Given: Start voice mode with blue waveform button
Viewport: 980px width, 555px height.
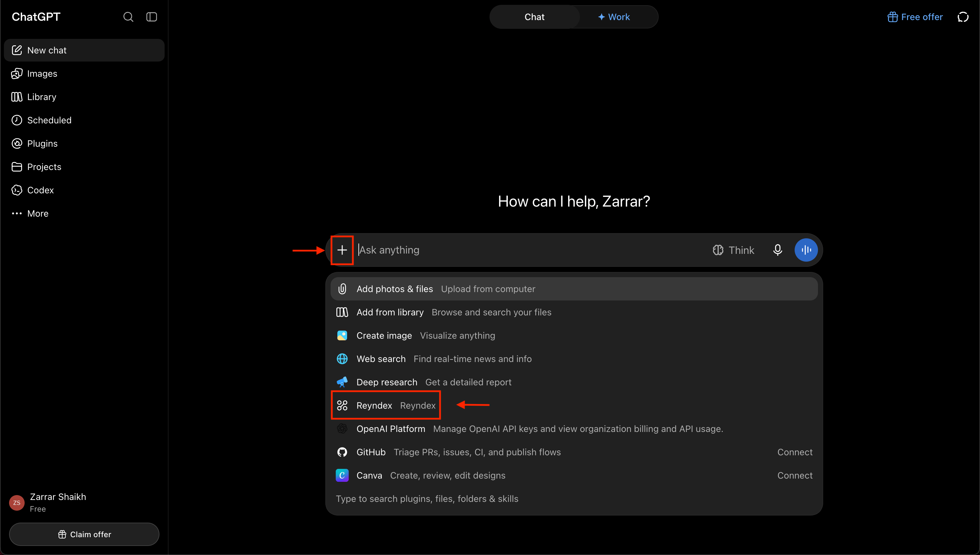Looking at the screenshot, I should click(x=806, y=250).
